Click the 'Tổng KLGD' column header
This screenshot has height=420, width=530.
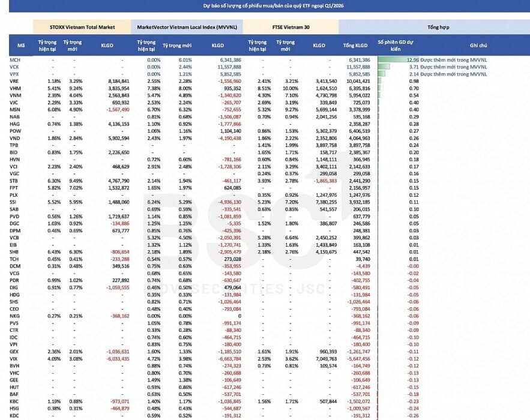click(355, 45)
